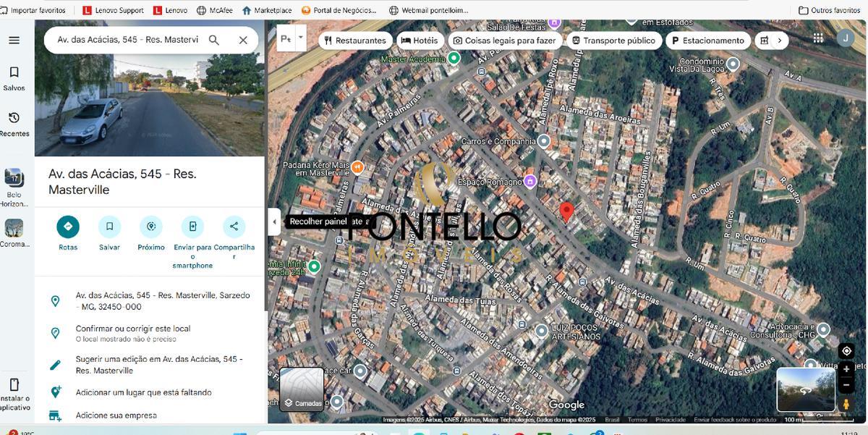Open the Pt input language dropdown
The height and width of the screenshot is (435, 868).
pyautogui.click(x=301, y=37)
